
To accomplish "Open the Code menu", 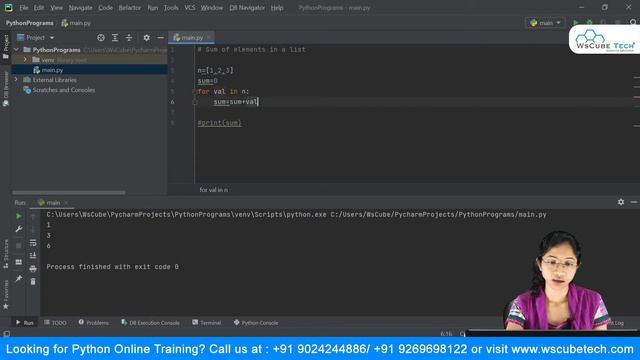I will pos(105,8).
